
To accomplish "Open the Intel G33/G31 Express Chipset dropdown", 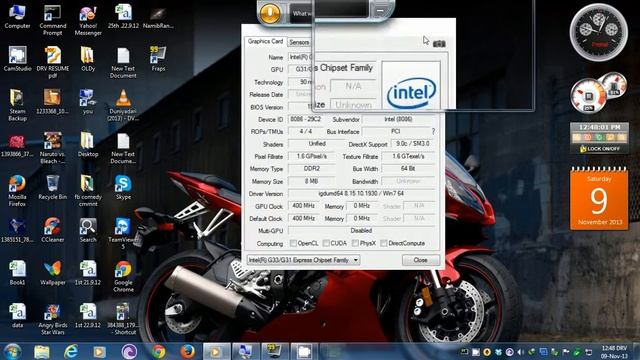I will click(303, 260).
